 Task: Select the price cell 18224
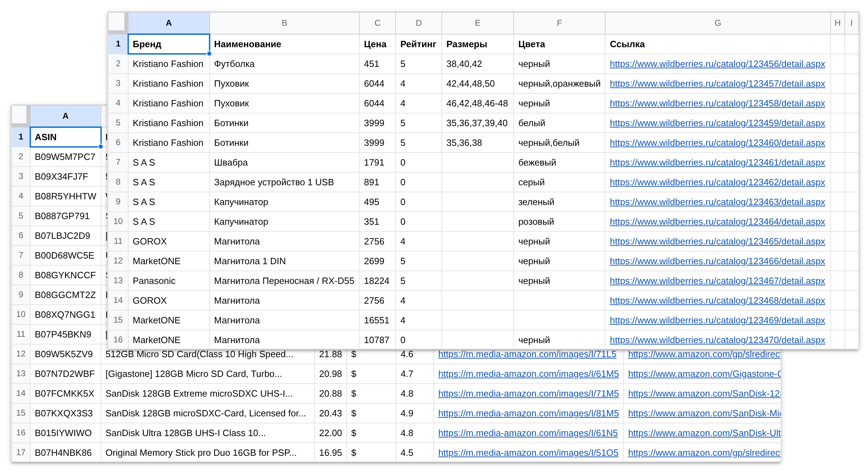click(x=377, y=281)
